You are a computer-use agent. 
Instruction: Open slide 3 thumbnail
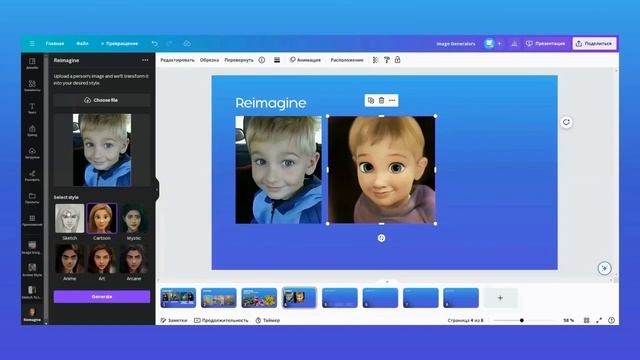click(259, 298)
